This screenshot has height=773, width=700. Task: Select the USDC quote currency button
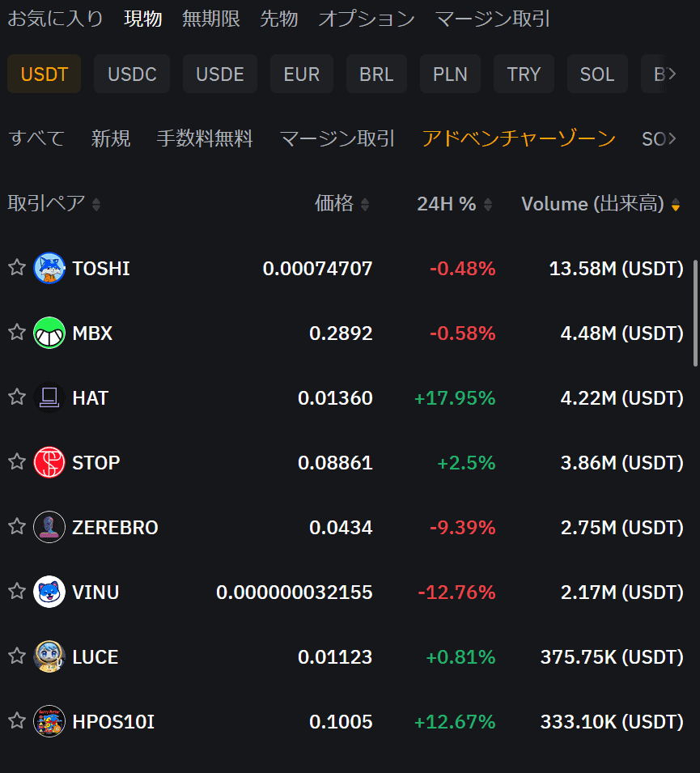pyautogui.click(x=132, y=74)
